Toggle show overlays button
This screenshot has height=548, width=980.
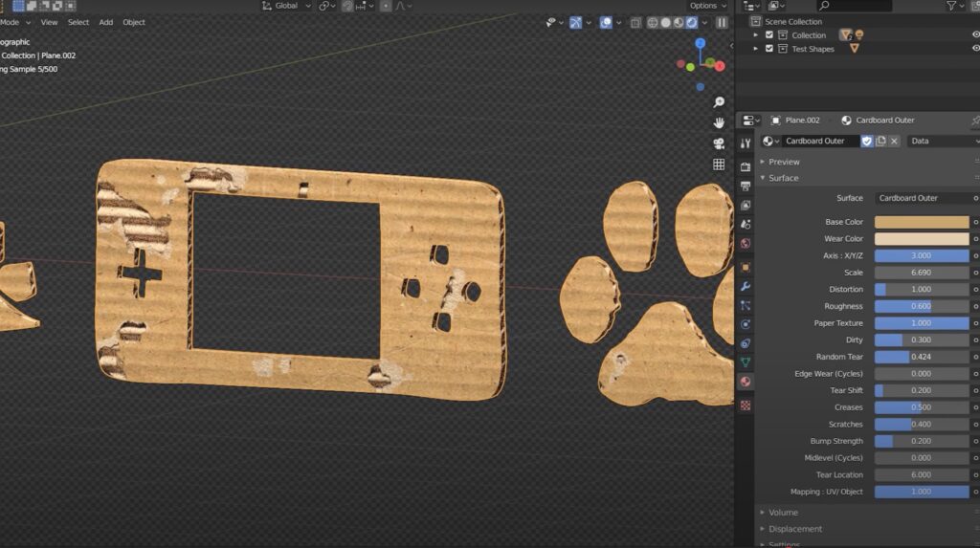pos(606,23)
